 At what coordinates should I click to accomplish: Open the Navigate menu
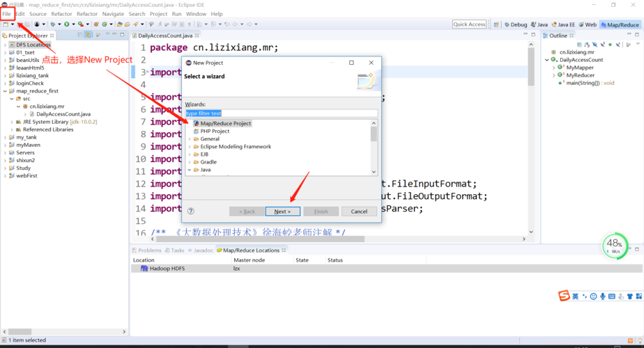tap(113, 14)
